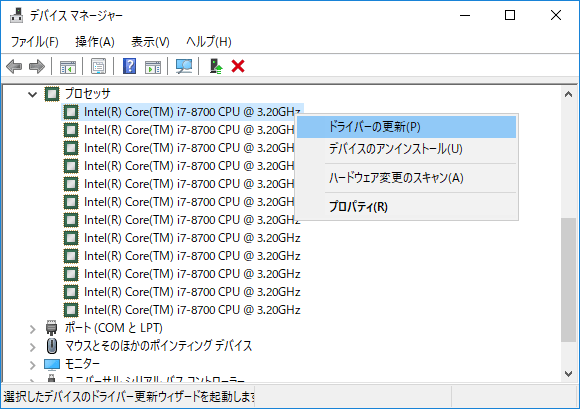
Task: Select the モニター category label
Action: pyautogui.click(x=82, y=364)
